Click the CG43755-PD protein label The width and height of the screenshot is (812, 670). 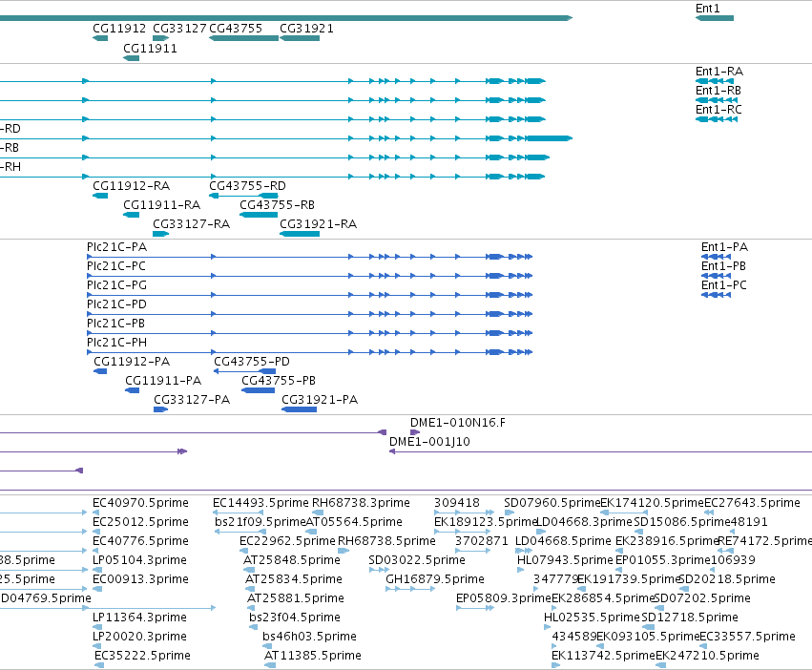point(252,361)
